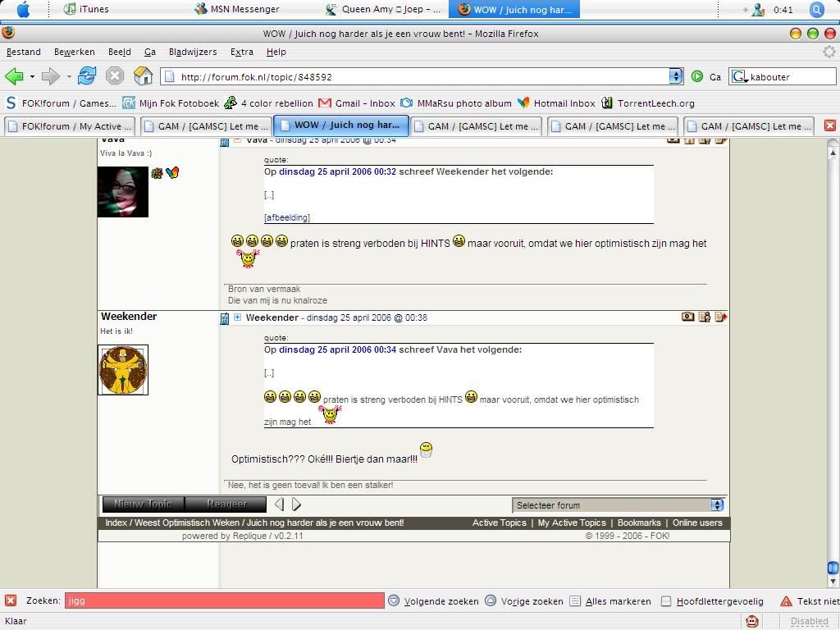
Task: Reload the current page
Action: point(87,76)
